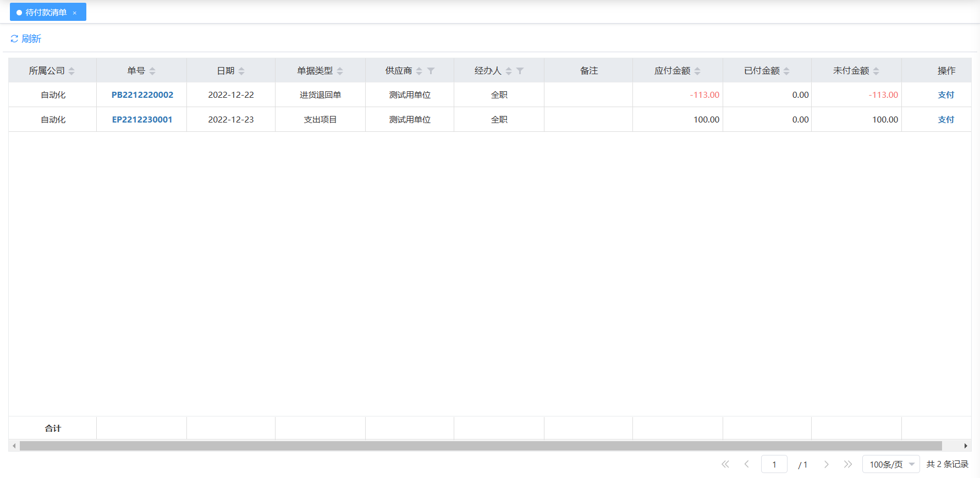Click the 刷新 refresh button
980x478 pixels.
click(26, 38)
